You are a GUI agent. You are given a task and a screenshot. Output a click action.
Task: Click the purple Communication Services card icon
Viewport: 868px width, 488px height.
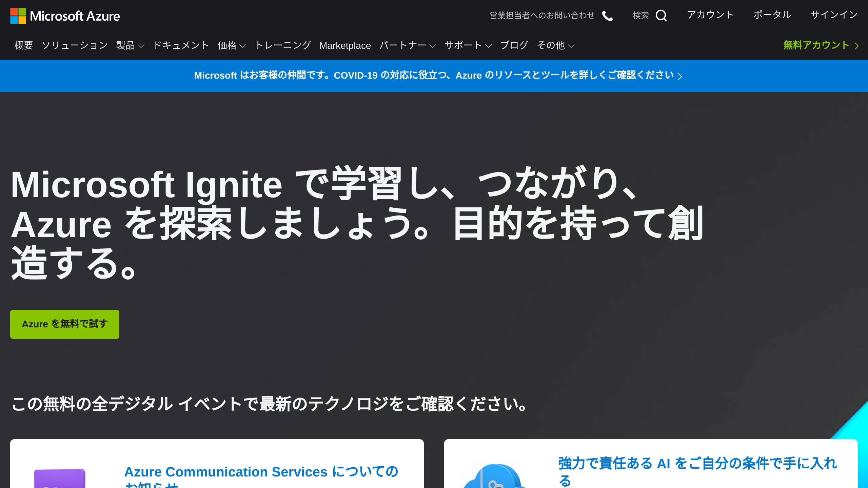pyautogui.click(x=60, y=478)
